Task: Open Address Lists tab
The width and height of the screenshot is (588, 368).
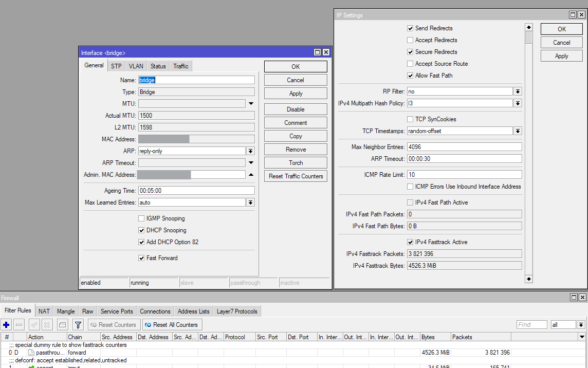Action: click(193, 311)
